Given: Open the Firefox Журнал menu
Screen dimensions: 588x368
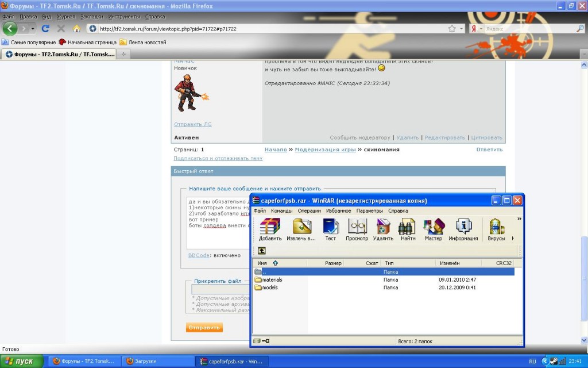Looking at the screenshot, I should [65, 17].
